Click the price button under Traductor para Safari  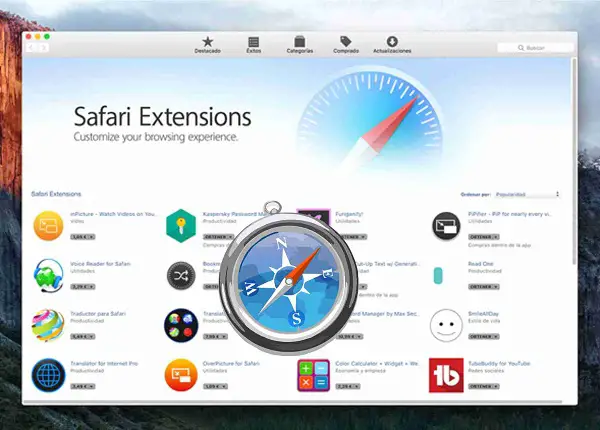[83, 336]
